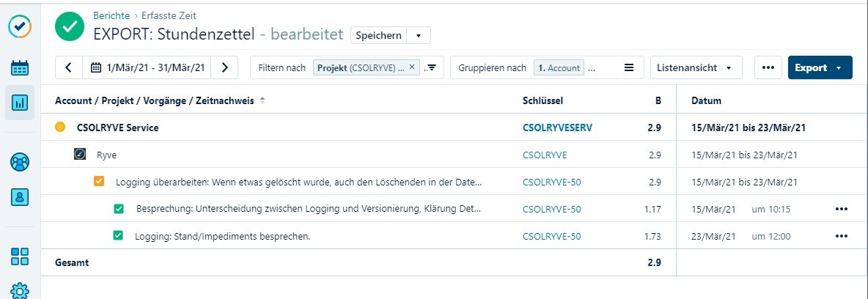
Task: Go to previous period with left arrow
Action: tap(69, 67)
